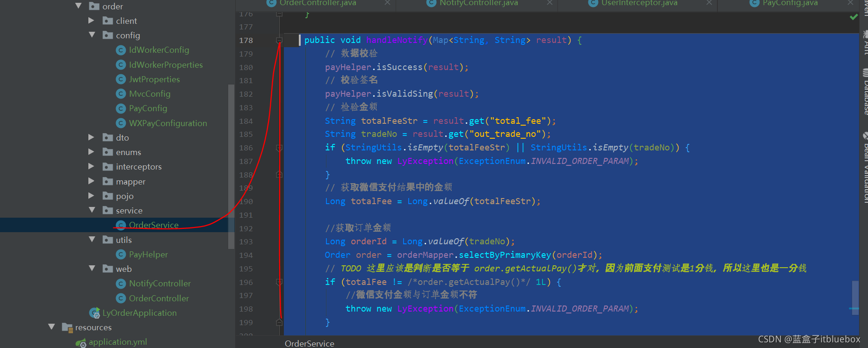
Task: Open PayHelper class file
Action: 148,254
